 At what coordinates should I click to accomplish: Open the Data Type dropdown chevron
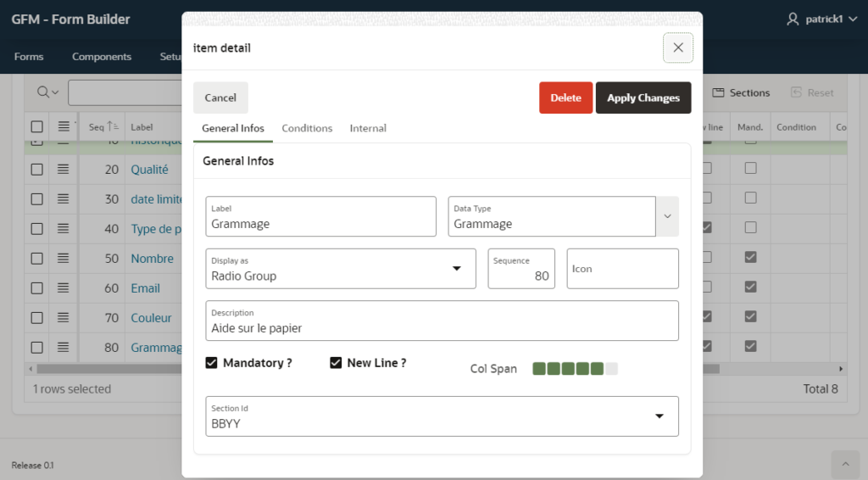click(x=668, y=216)
